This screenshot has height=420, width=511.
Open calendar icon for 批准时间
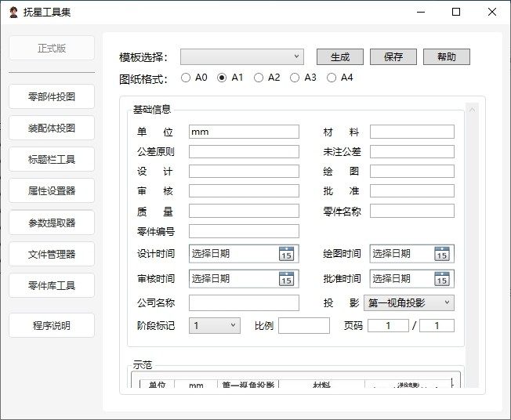pos(441,279)
